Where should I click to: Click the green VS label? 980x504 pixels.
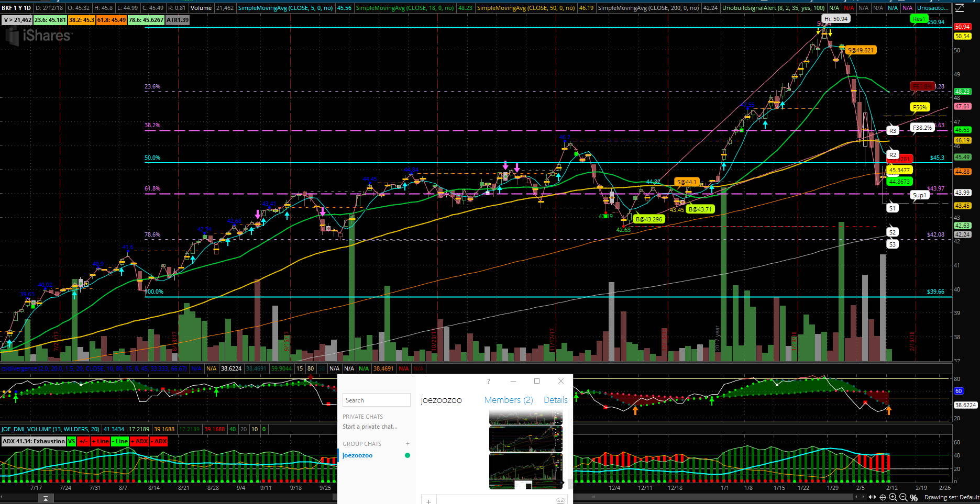click(71, 441)
